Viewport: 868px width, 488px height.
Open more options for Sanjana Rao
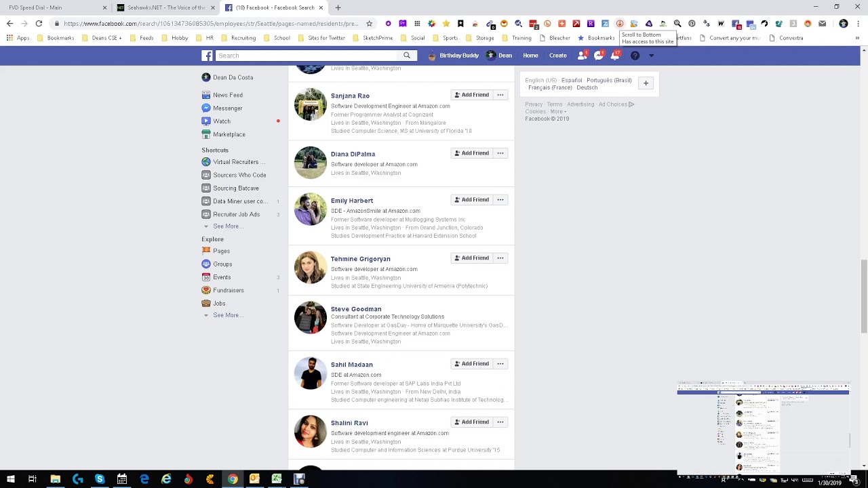tap(500, 95)
